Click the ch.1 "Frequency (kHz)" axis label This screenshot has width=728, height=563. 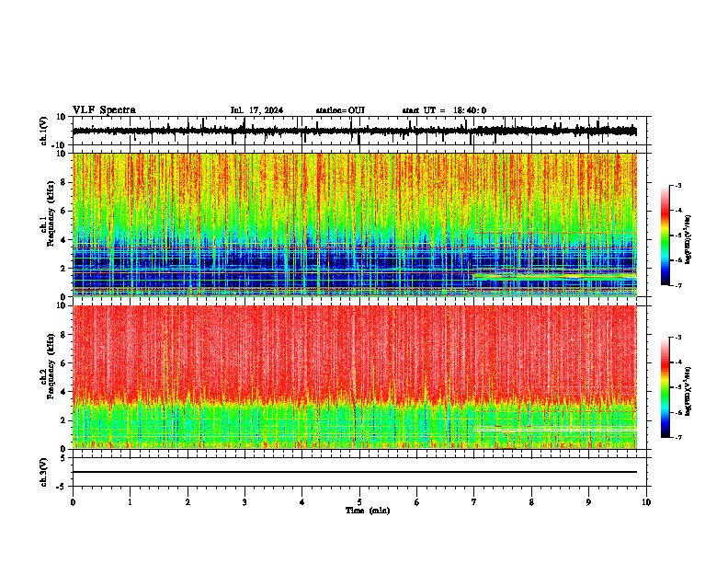[51, 214]
